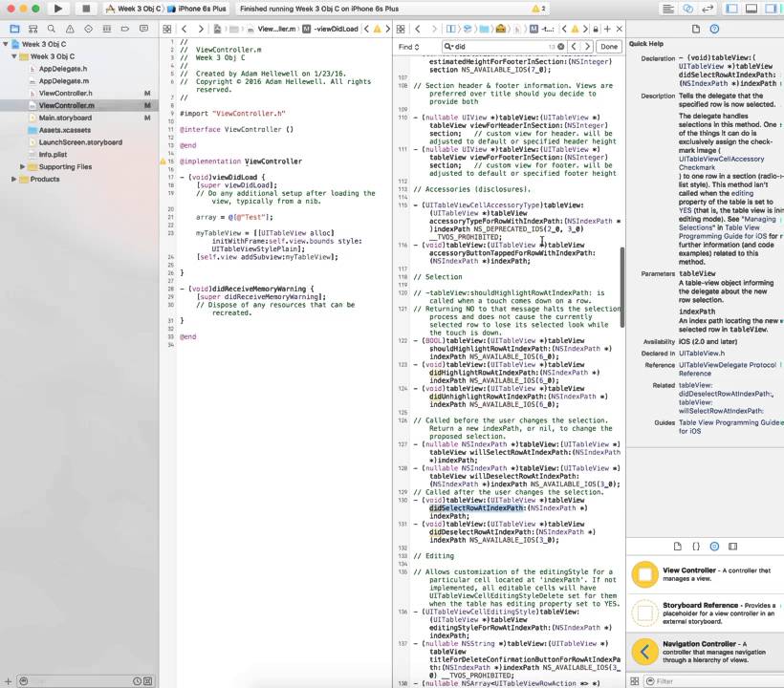Open Table View Programming Guide link

729,426
